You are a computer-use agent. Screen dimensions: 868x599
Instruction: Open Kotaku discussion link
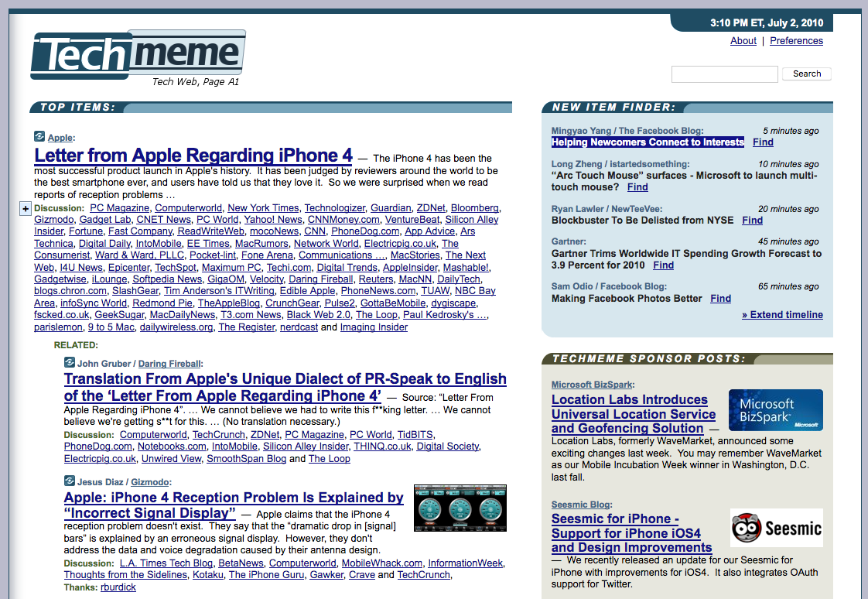207,575
